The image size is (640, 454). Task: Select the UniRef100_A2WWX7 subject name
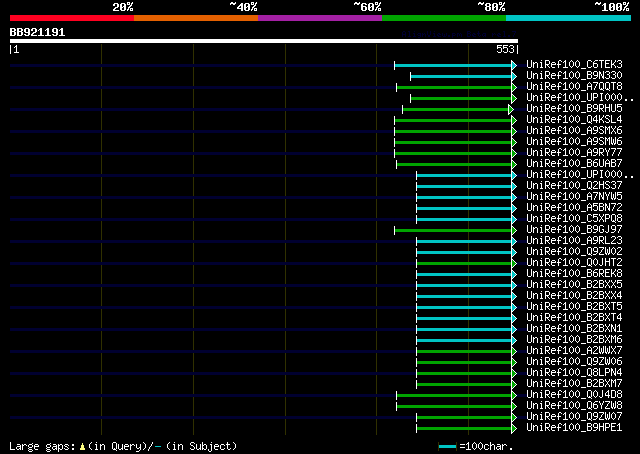[574, 351]
